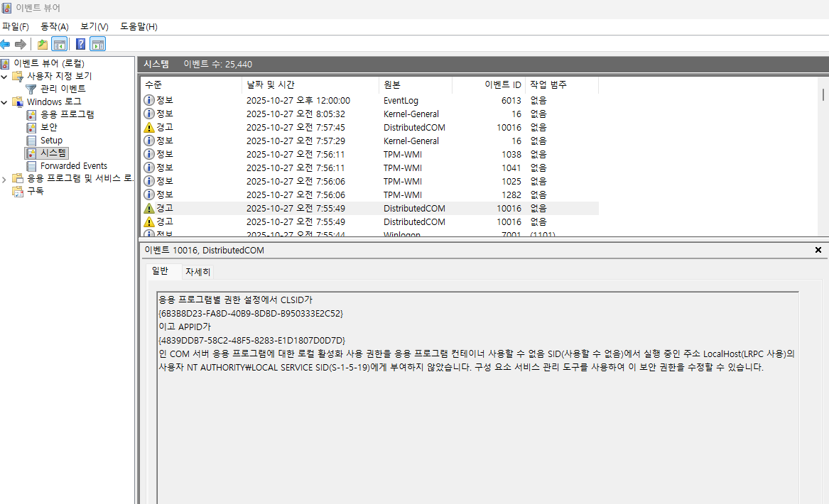
Task: Open the 파일(F) menu
Action: 16,26
